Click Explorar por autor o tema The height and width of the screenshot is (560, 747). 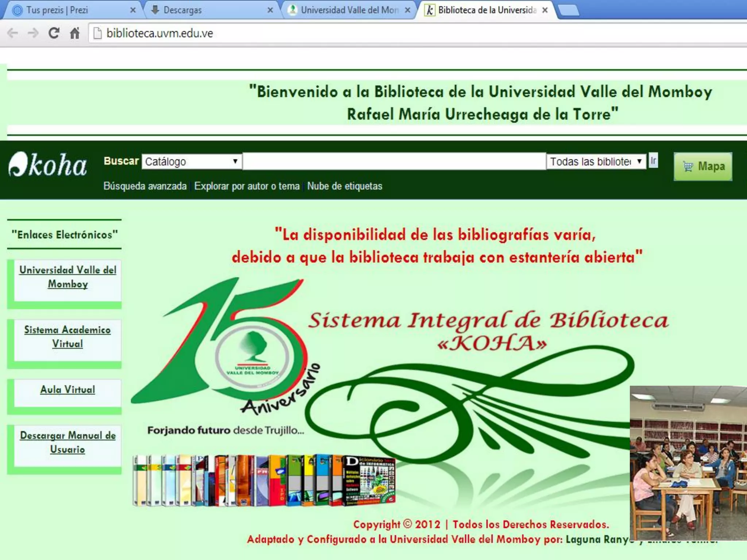coord(247,186)
